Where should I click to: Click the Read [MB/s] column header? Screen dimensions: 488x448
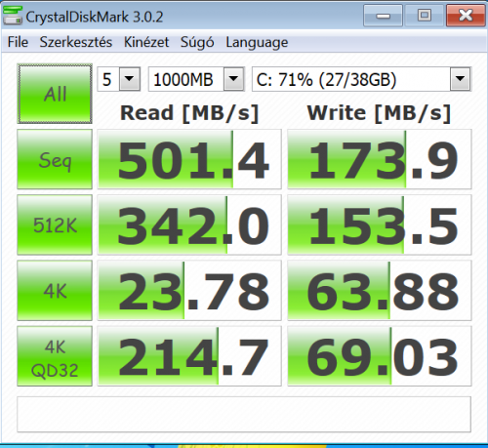tap(189, 113)
